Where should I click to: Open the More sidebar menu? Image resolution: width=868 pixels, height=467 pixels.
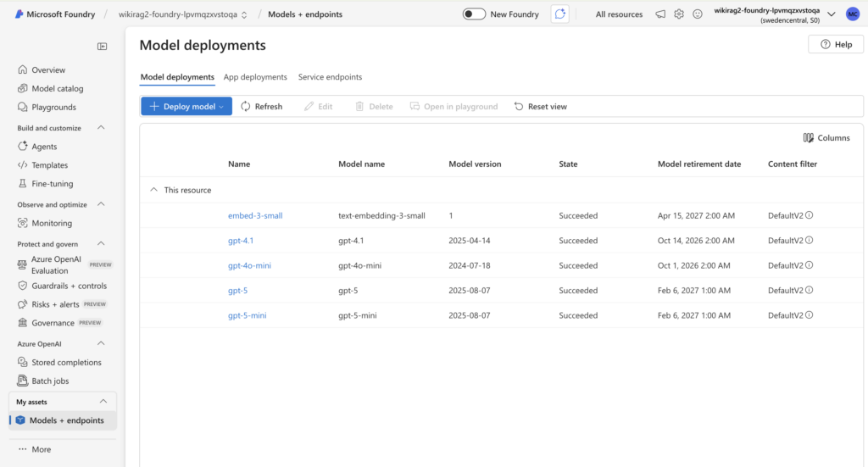[35, 449]
